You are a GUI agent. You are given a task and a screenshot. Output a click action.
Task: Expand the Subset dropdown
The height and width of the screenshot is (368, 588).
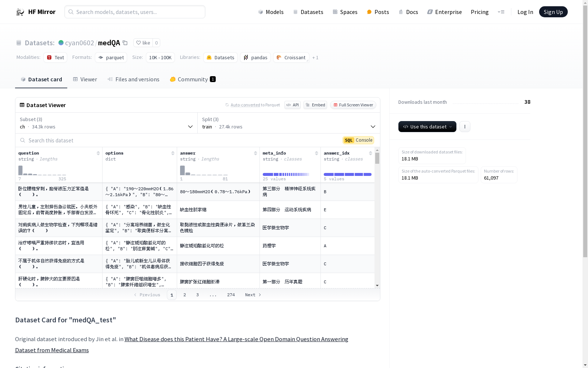(107, 123)
